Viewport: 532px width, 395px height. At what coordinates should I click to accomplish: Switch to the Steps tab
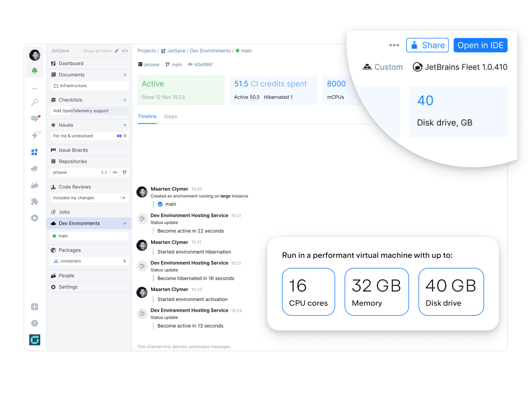(x=170, y=116)
